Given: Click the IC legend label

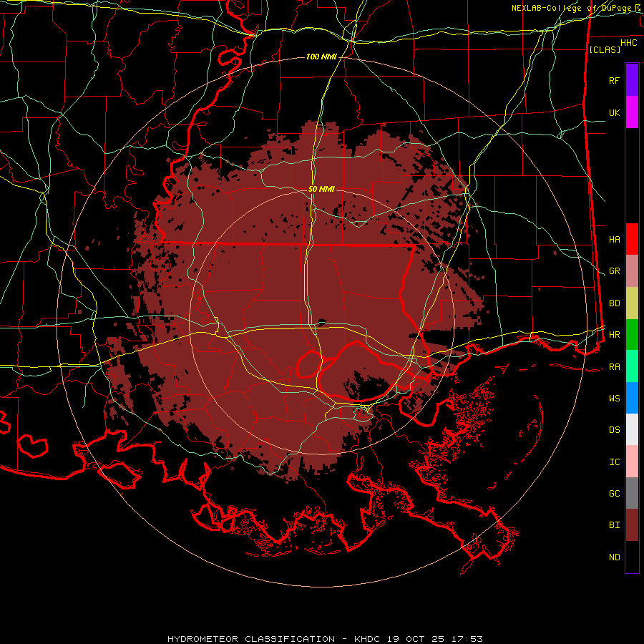Looking at the screenshot, I should [614, 462].
